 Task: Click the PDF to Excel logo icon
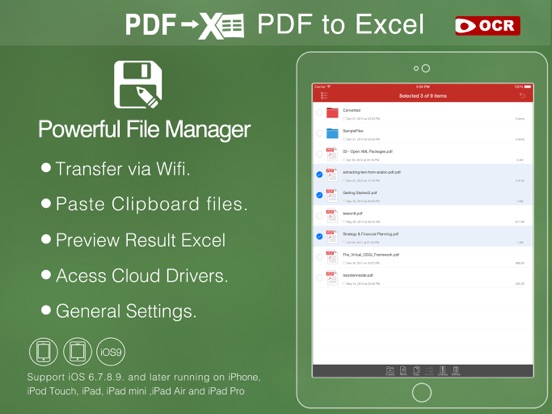[185, 25]
